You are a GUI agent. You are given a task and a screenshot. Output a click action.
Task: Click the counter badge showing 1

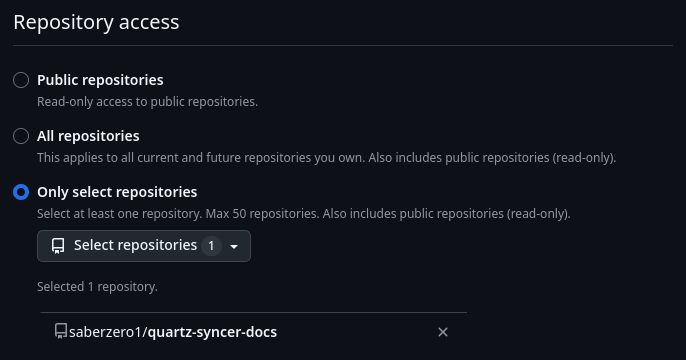[x=211, y=246]
